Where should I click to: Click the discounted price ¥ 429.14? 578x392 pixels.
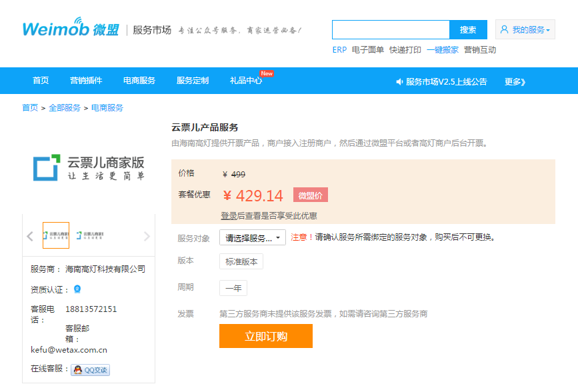point(253,195)
